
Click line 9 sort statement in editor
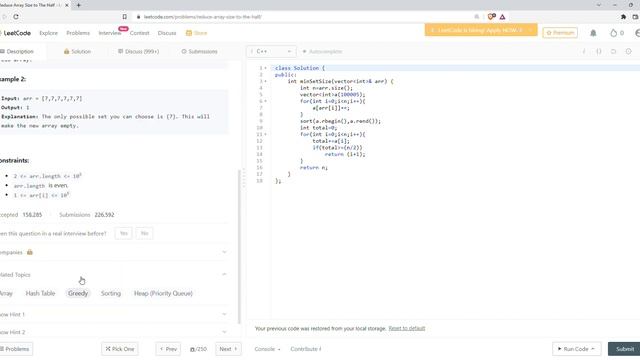(340, 121)
